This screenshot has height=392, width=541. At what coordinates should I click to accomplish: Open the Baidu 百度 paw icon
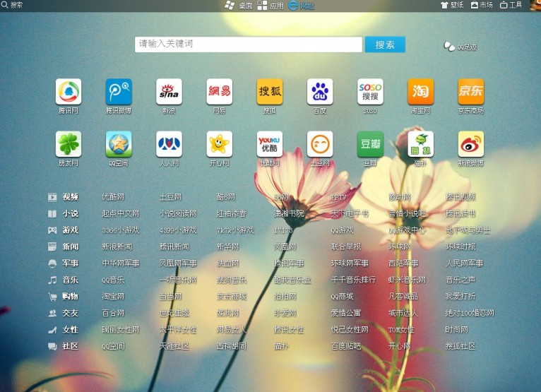(320, 92)
